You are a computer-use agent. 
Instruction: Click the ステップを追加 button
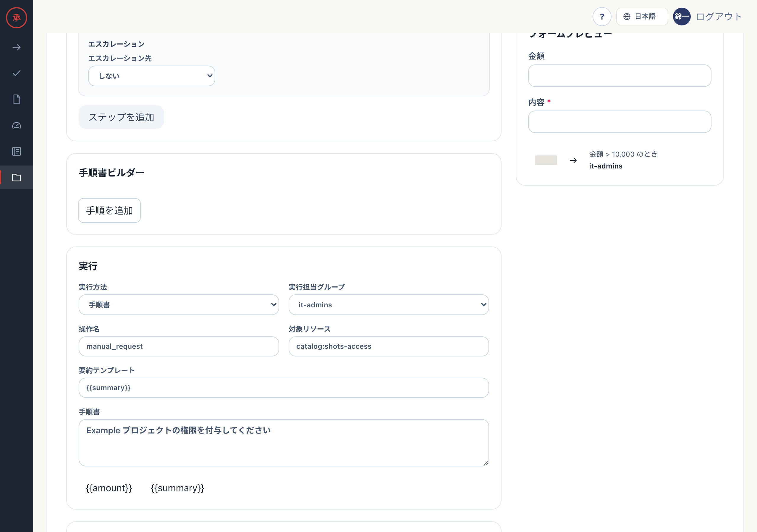(x=121, y=117)
